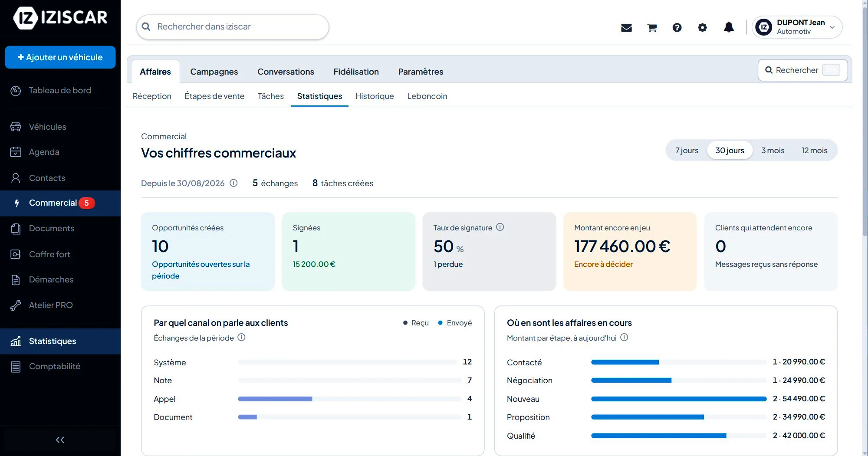Open the notifications bell
This screenshot has width=868, height=456.
click(x=729, y=27)
